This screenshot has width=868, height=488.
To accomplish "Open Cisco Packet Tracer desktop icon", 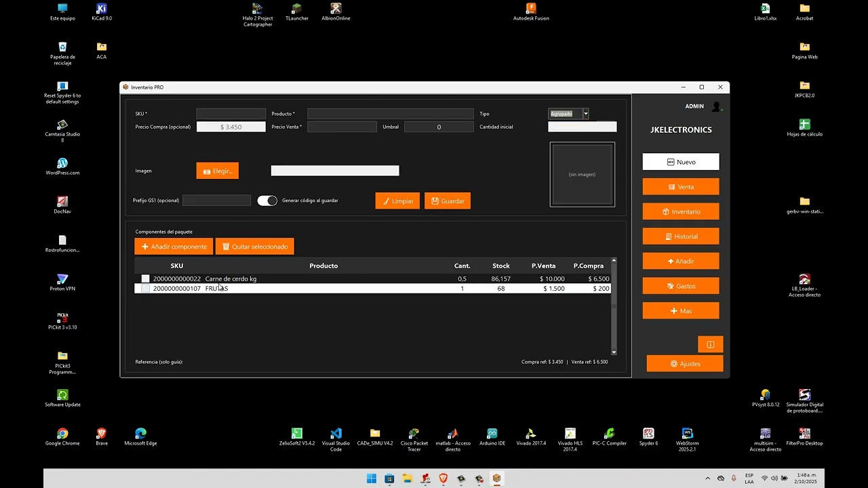I will (414, 439).
